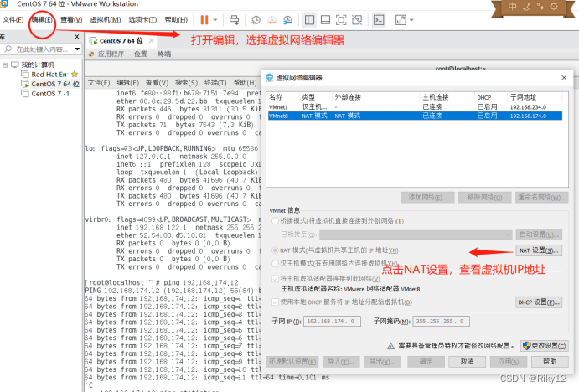Open terminal 终端(T) menu
Image resolution: width=579 pixels, height=392 pixels.
tap(215, 83)
